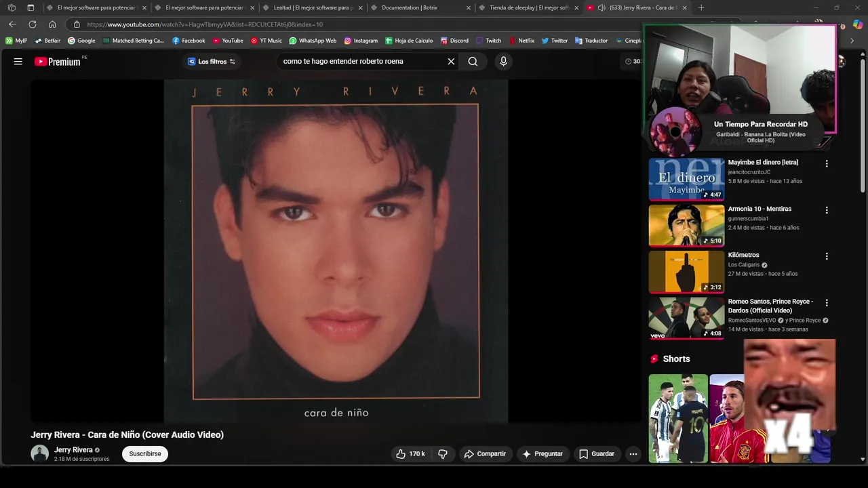This screenshot has width=868, height=488.
Task: Click the browser back arrow
Action: 12,24
